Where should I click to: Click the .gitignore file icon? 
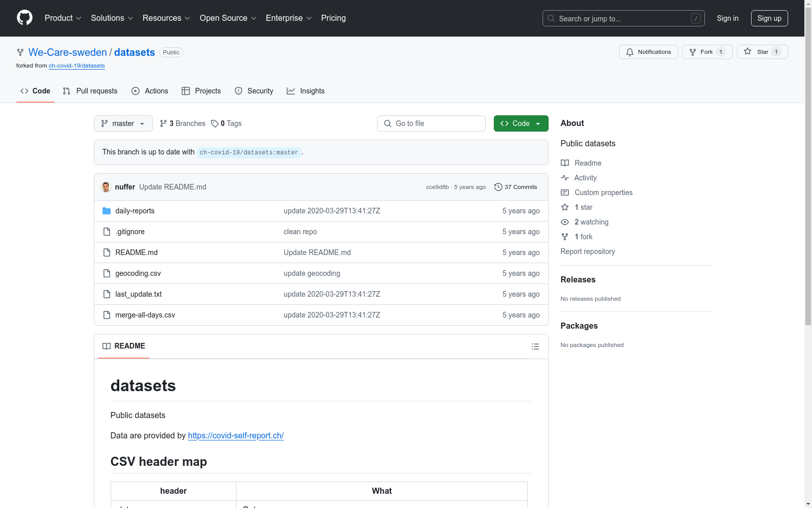(x=107, y=232)
